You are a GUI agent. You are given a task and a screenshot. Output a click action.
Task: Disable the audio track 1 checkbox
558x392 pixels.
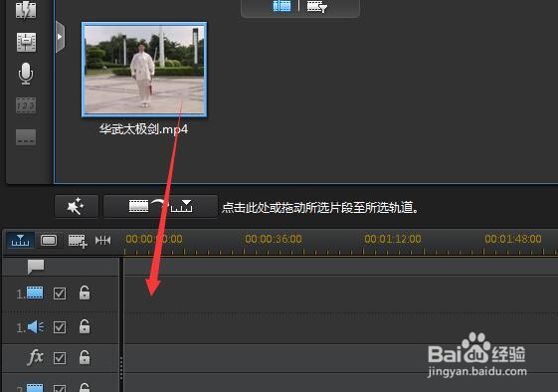click(x=60, y=327)
